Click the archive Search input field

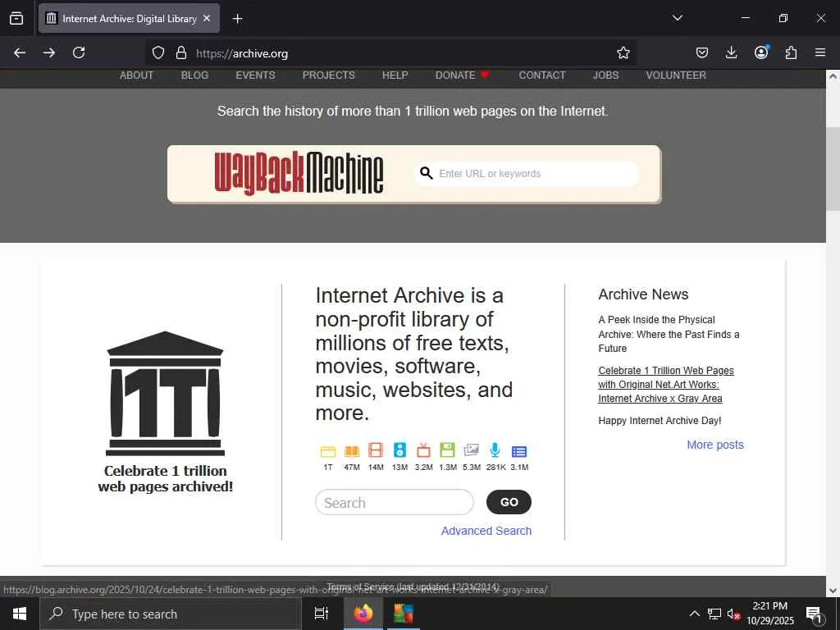[x=395, y=503]
